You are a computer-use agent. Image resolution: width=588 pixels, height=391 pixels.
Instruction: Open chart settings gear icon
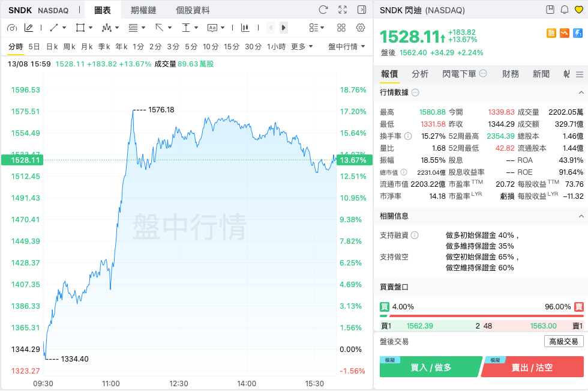(361, 28)
